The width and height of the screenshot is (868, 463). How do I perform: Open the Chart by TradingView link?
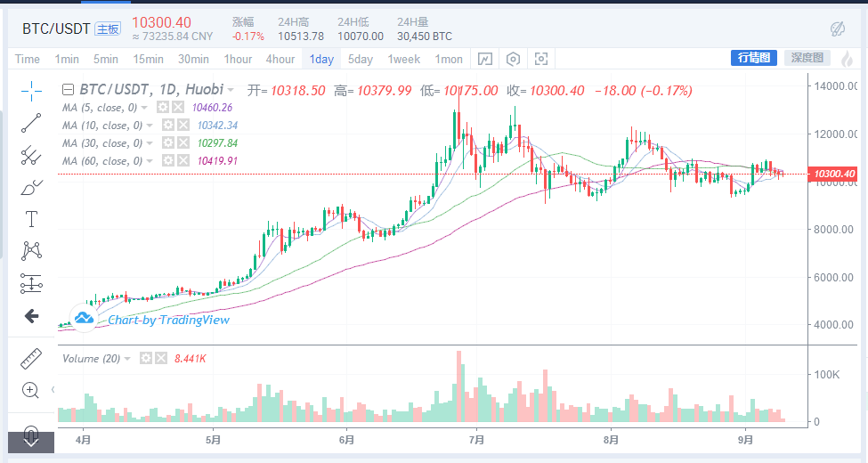[x=168, y=320]
